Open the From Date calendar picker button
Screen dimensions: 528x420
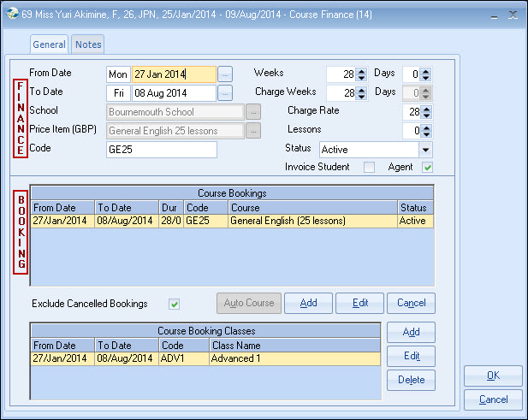[x=225, y=74]
